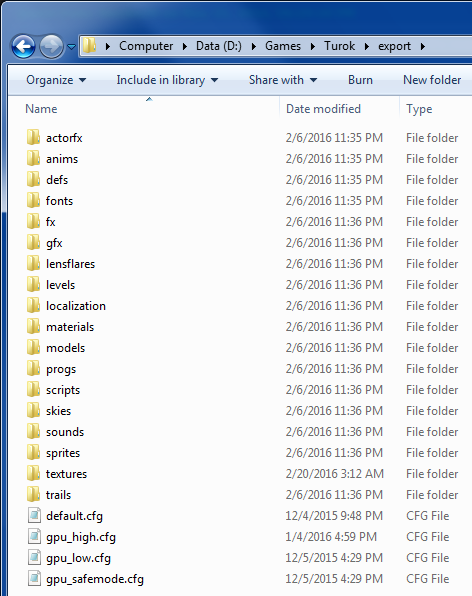Click the folder icon in address bar
Viewport: 472px width, 596px height.
coord(90,46)
